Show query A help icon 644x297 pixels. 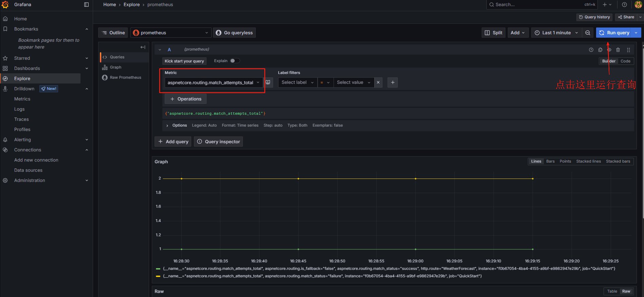(591, 50)
